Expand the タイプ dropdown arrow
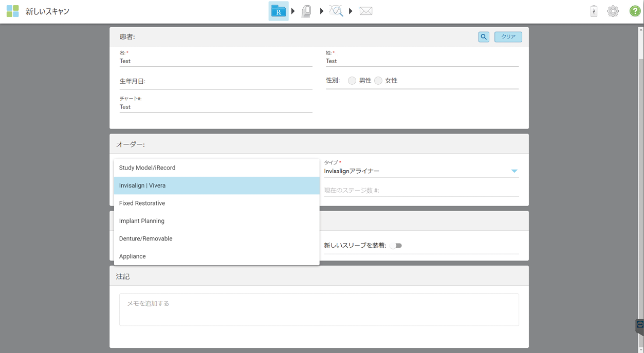This screenshot has height=353, width=644. point(514,171)
